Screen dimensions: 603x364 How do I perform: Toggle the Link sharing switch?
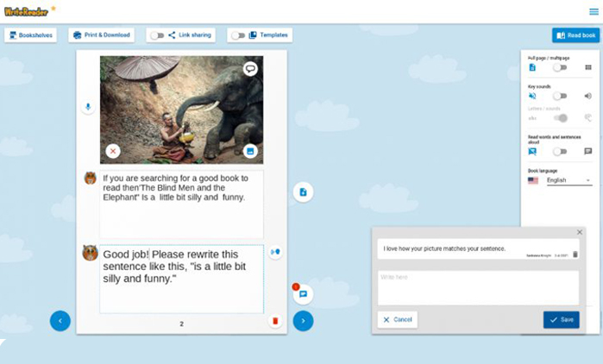click(x=157, y=35)
